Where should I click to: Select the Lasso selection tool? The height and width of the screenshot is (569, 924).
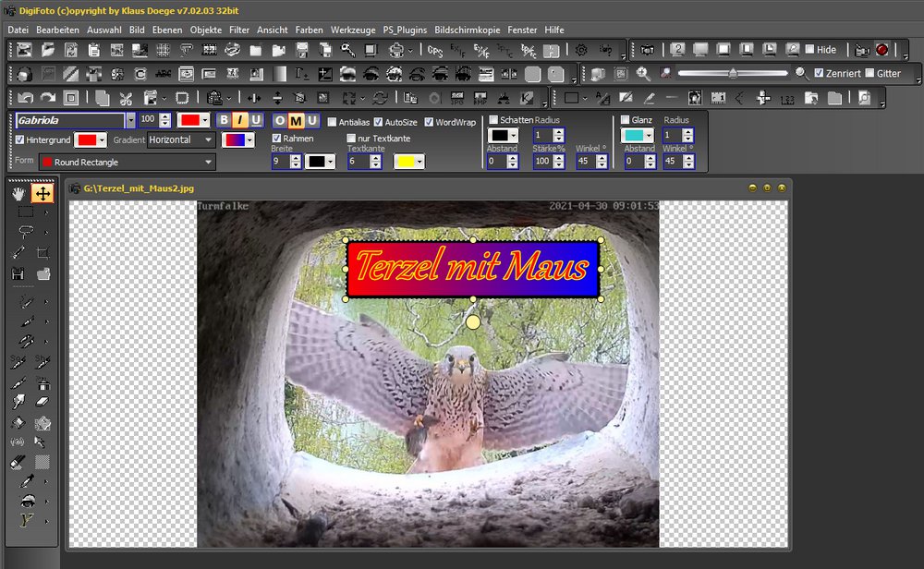(26, 231)
